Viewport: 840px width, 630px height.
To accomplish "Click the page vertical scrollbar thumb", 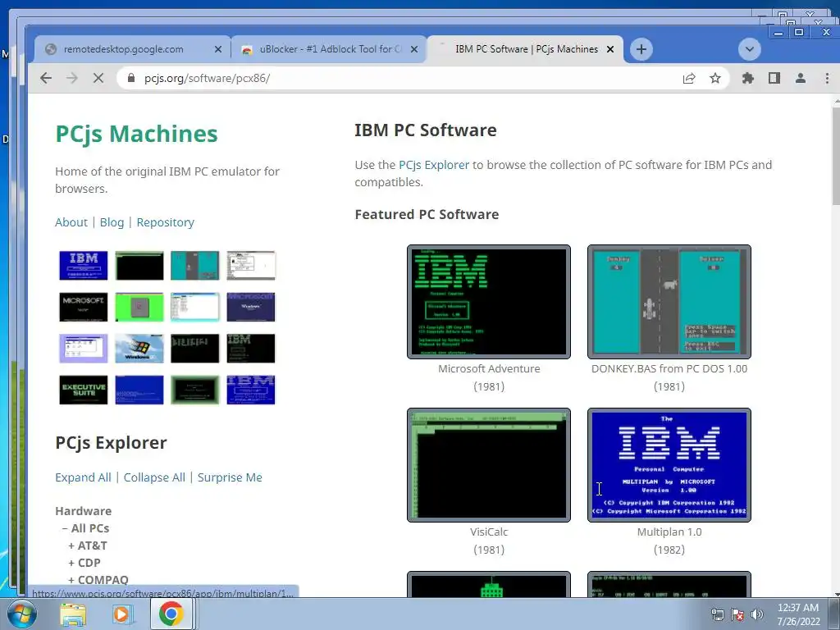I will pyautogui.click(x=836, y=157).
